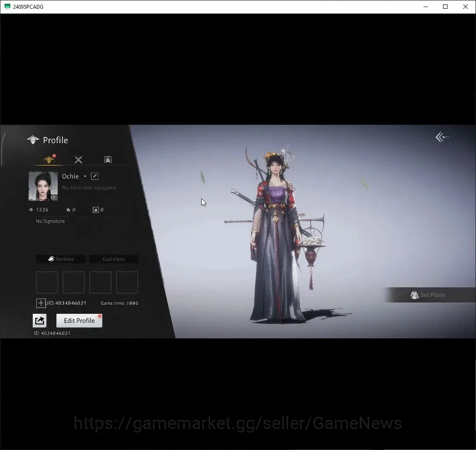
Task: Click the flame popularity counter icon
Action: coord(68,210)
